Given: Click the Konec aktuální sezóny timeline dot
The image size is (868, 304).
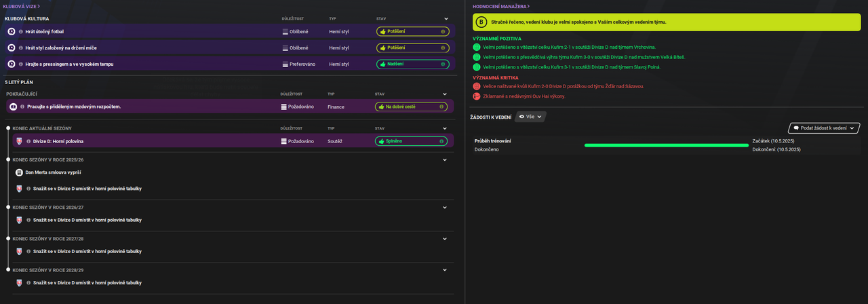Looking at the screenshot, I should 7,128.
